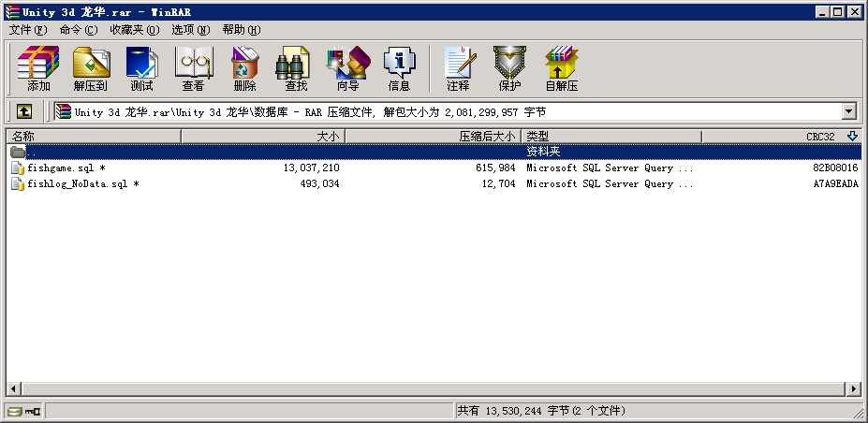
Task: Click the drive icon in status bar
Action: click(15, 412)
